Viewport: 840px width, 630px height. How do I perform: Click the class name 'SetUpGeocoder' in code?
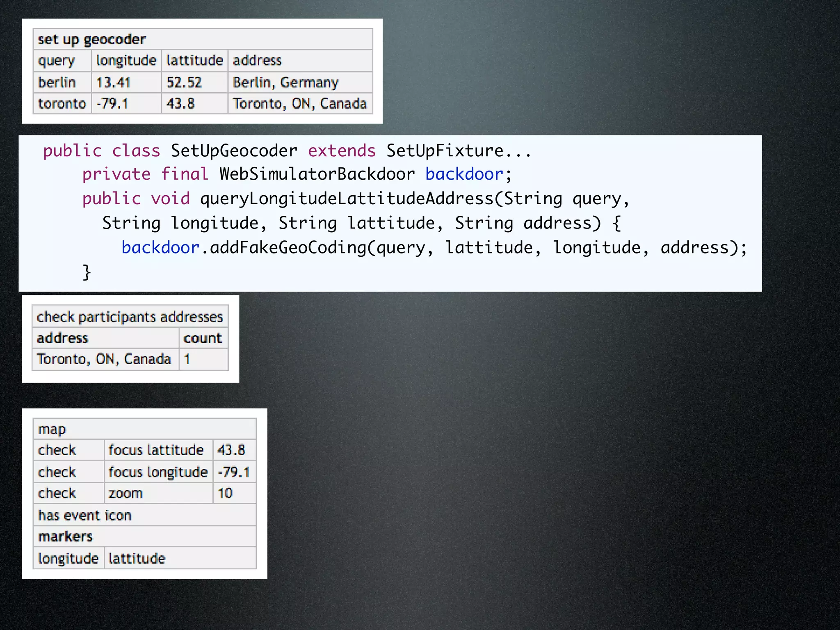pos(234,151)
